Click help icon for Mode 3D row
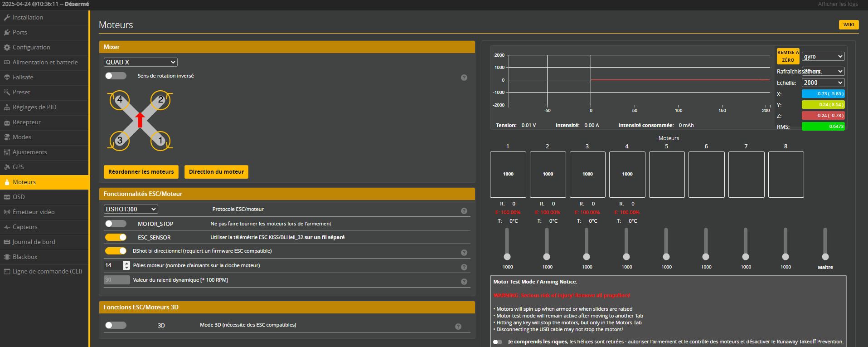 (x=458, y=327)
